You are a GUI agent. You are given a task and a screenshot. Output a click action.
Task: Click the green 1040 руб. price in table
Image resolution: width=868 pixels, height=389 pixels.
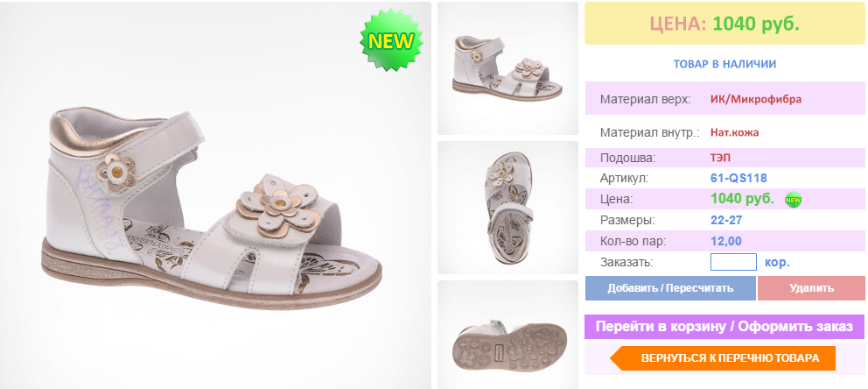click(742, 199)
